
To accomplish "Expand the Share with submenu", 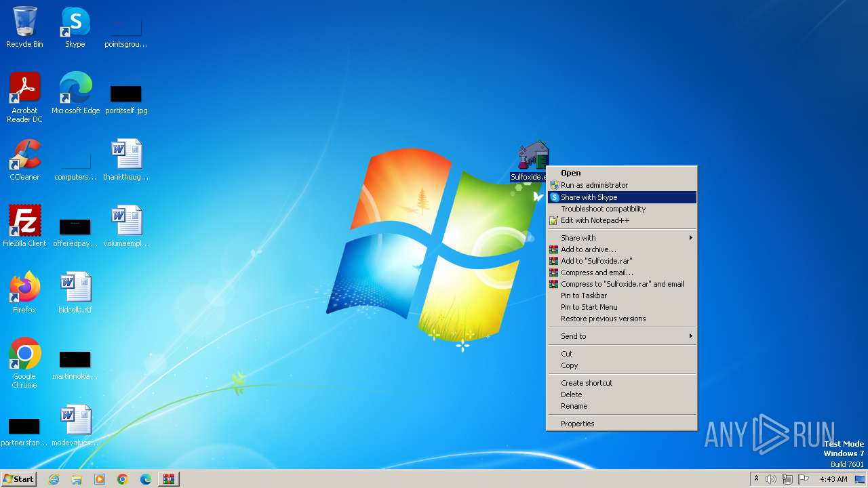I will point(622,238).
